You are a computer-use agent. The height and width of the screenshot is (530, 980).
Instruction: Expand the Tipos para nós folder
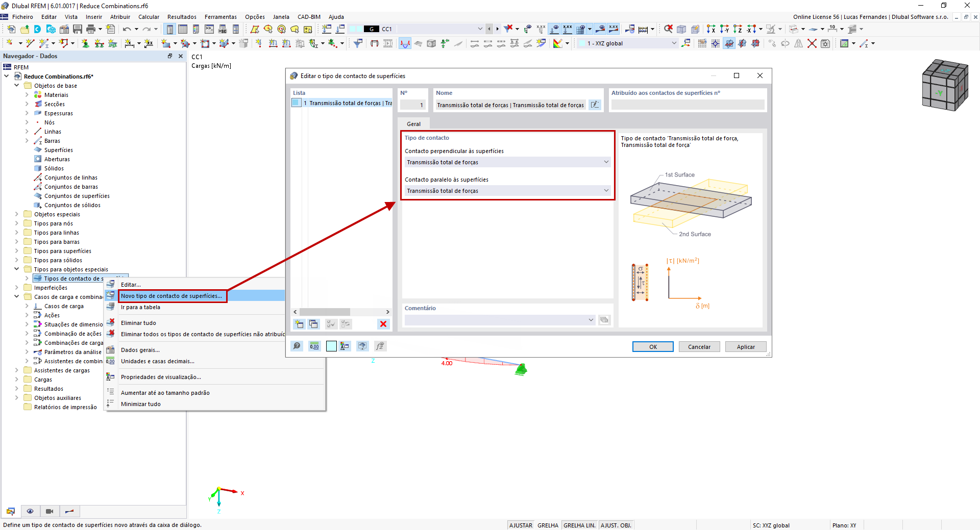tap(17, 223)
